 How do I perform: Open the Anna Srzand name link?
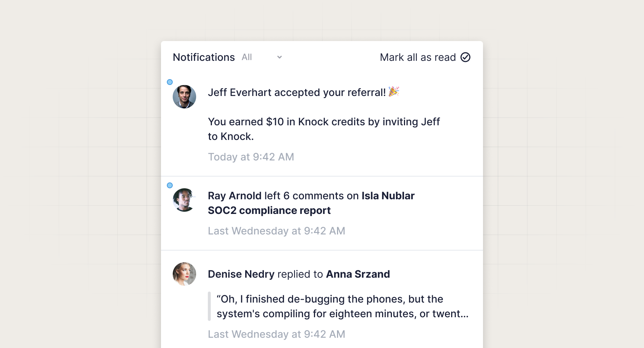click(358, 274)
